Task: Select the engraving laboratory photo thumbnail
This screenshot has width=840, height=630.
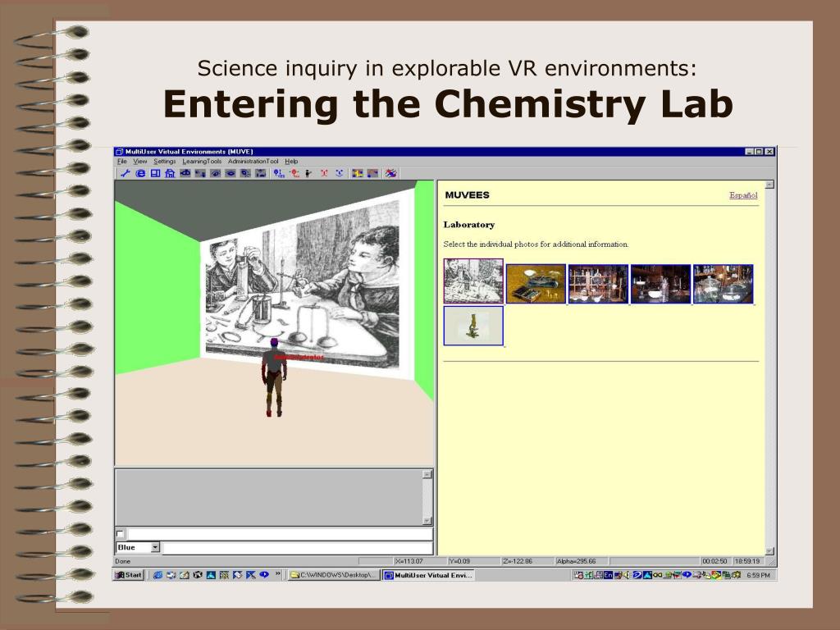Action: pos(473,281)
